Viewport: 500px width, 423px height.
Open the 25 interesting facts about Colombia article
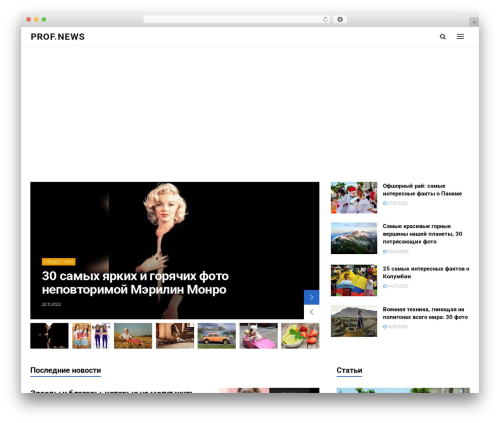click(x=426, y=272)
